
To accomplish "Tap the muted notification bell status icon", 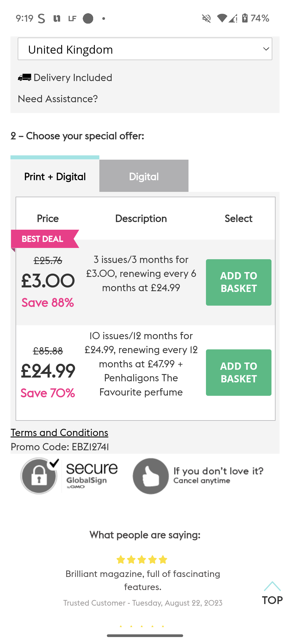I will pyautogui.click(x=206, y=19).
